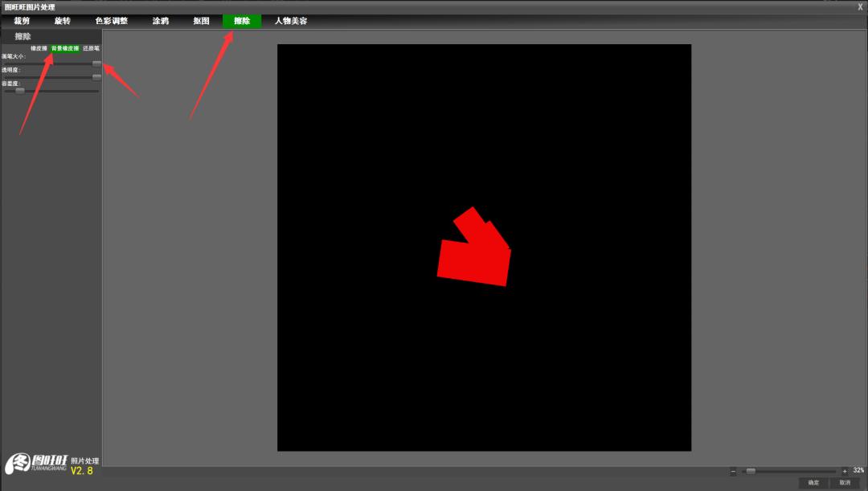Click the 32% zoom value
This screenshot has height=491, width=868.
tap(858, 471)
